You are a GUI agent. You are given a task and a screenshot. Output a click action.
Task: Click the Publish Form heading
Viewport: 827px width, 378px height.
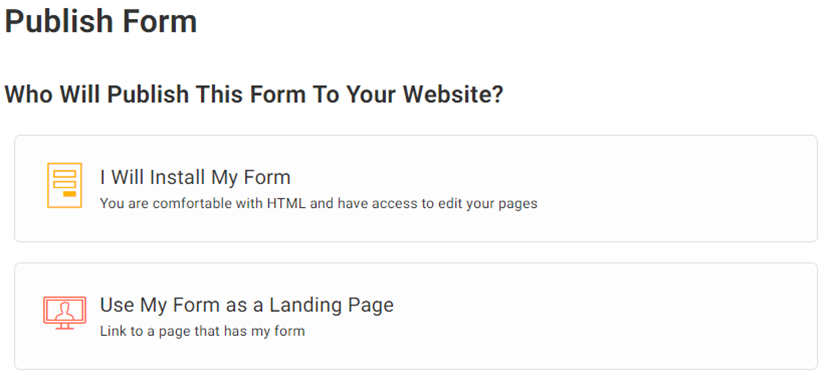click(101, 22)
